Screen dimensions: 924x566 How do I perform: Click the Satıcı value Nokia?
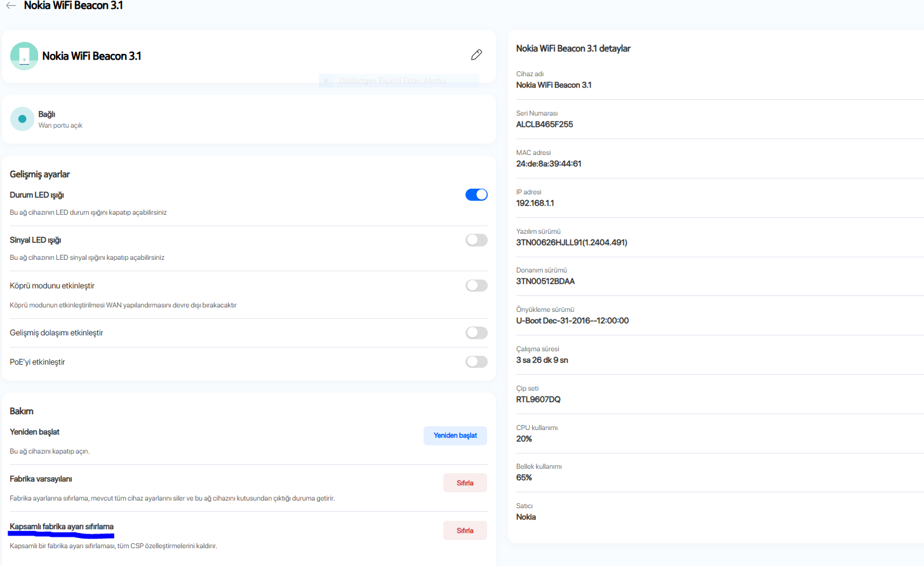(x=526, y=517)
